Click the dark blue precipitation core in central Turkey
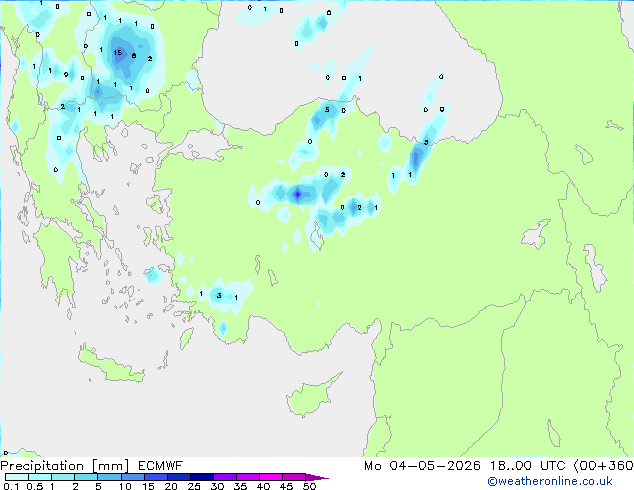 click(x=298, y=194)
